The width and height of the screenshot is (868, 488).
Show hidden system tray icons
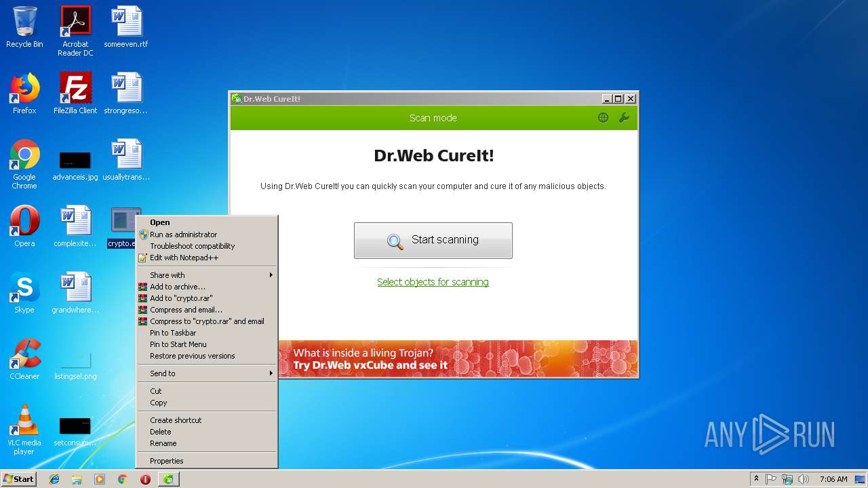tap(756, 479)
